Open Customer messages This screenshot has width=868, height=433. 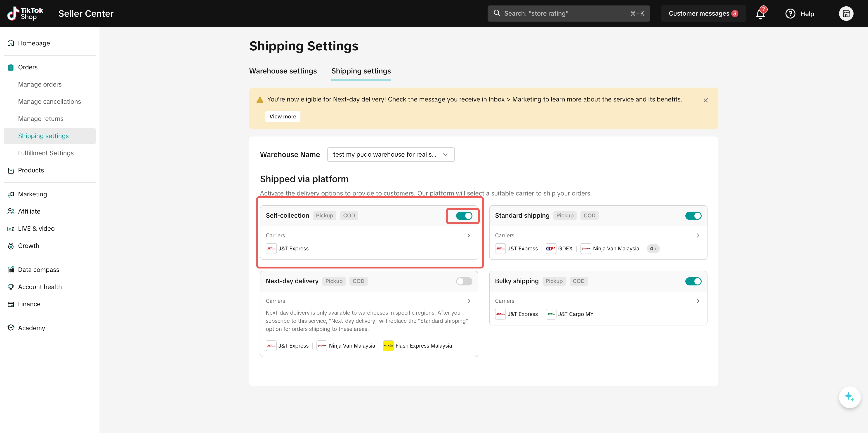tap(703, 14)
